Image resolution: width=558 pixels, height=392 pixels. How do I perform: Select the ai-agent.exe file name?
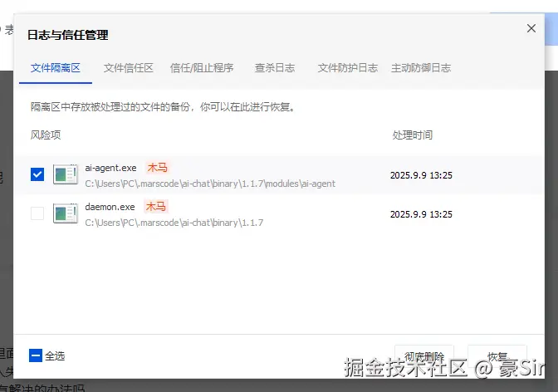tap(110, 168)
